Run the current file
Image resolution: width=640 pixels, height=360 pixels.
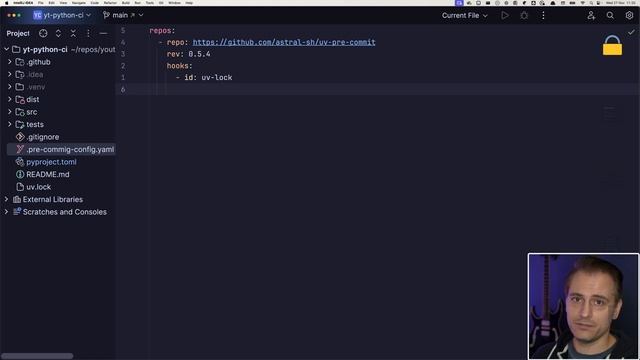(505, 16)
